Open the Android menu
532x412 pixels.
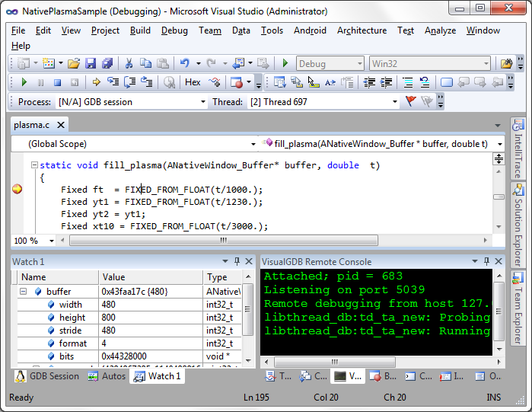[x=310, y=30]
